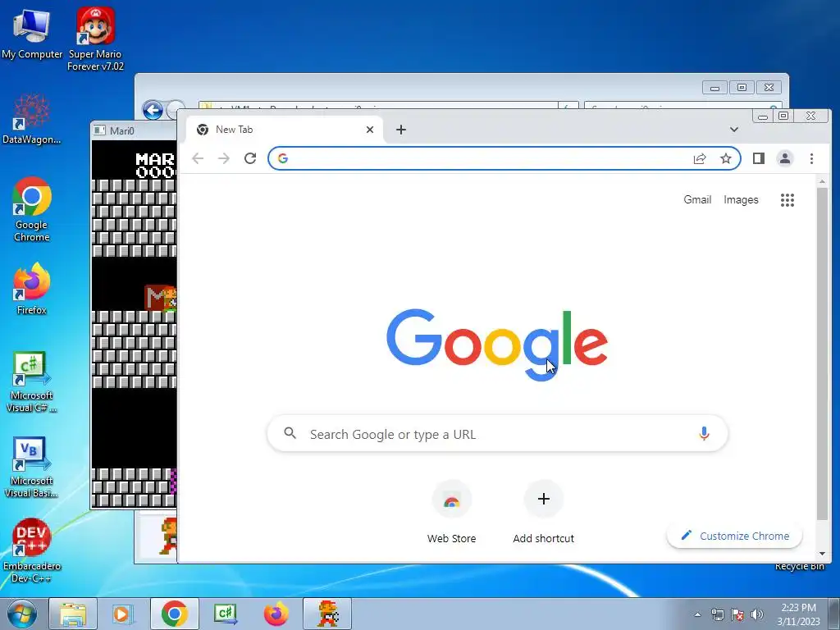Click the Google search box
The image size is (840, 630).
[498, 433]
